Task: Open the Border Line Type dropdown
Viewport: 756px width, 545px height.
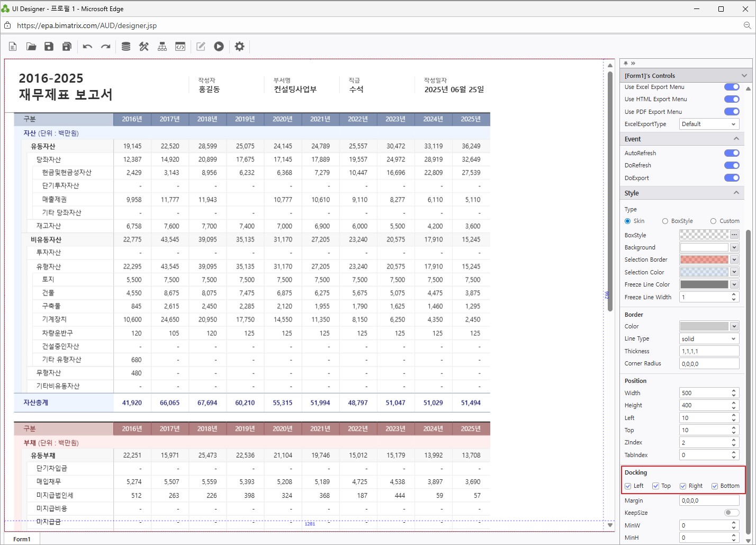Action: coord(709,339)
